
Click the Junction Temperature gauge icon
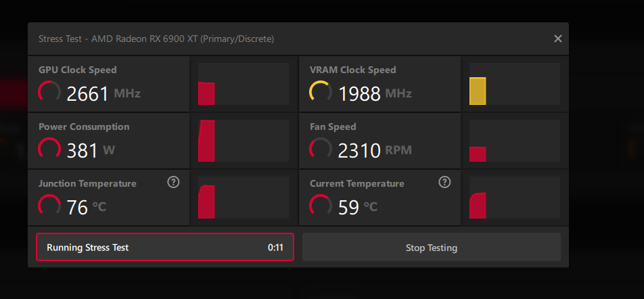(x=49, y=206)
